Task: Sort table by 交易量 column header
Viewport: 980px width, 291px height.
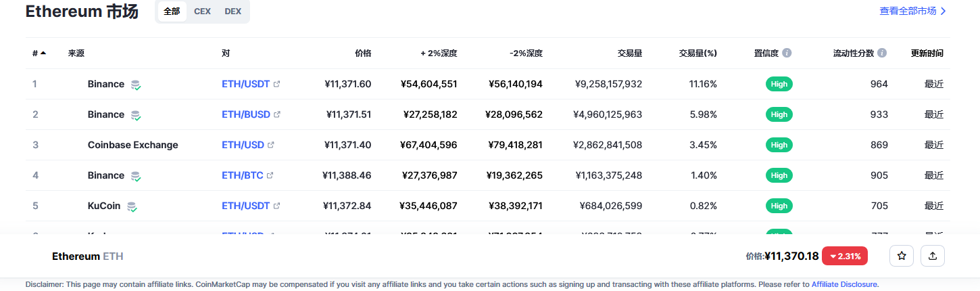Action: pyautogui.click(x=630, y=53)
